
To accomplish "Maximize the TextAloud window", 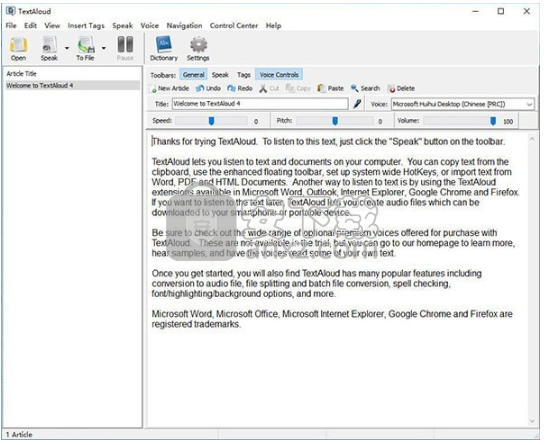I will tap(501, 11).
